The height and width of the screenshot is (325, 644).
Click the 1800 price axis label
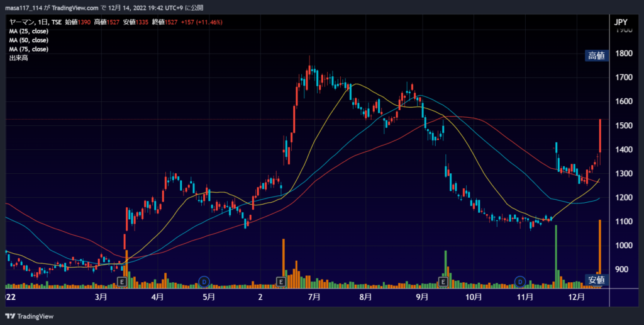[x=623, y=53]
